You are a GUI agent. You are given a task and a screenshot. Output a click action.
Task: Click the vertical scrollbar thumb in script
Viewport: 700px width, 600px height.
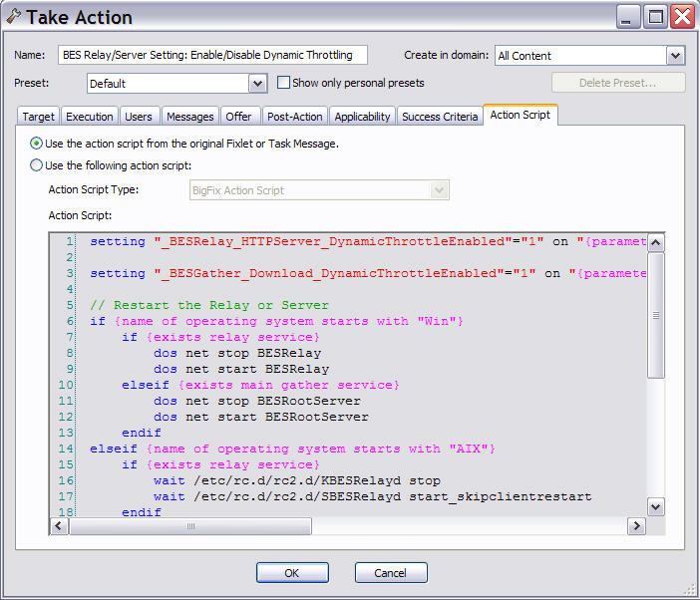(x=655, y=315)
